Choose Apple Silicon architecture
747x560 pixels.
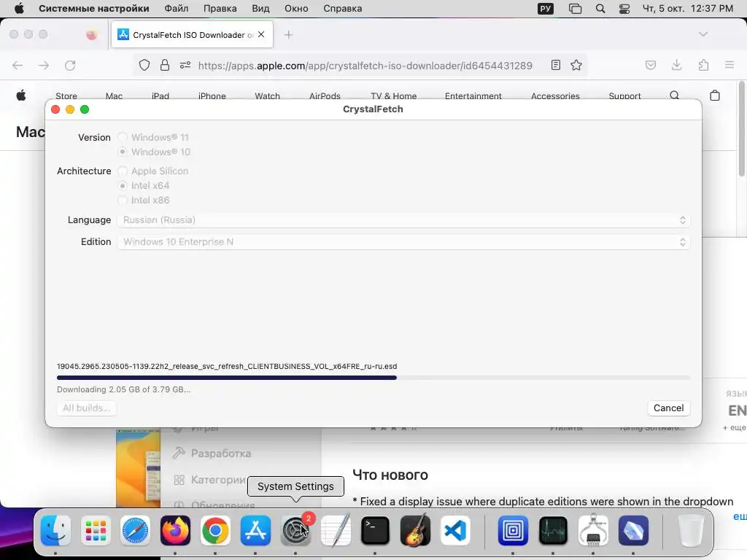[123, 171]
